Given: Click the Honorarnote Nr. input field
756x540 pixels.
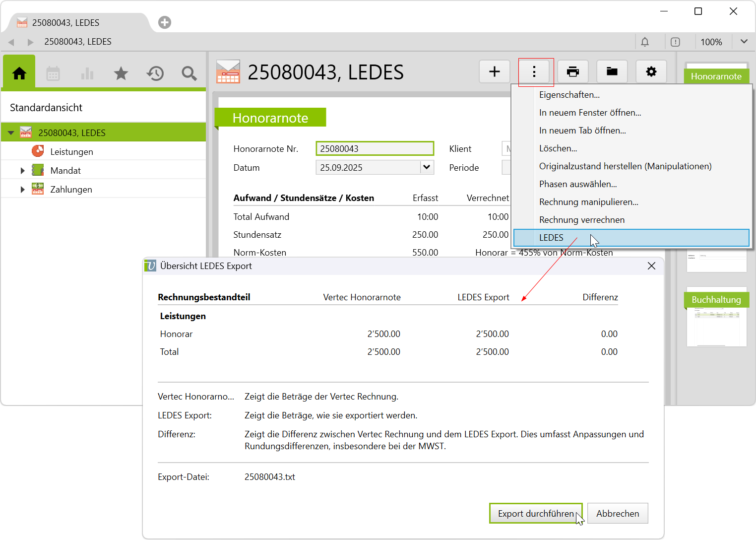Looking at the screenshot, I should [375, 148].
